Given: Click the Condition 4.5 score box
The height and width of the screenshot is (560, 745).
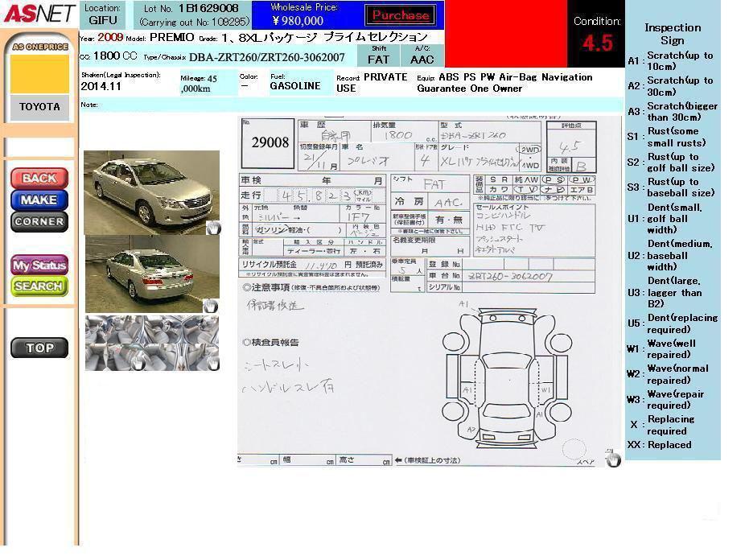Looking at the screenshot, I should [x=596, y=35].
